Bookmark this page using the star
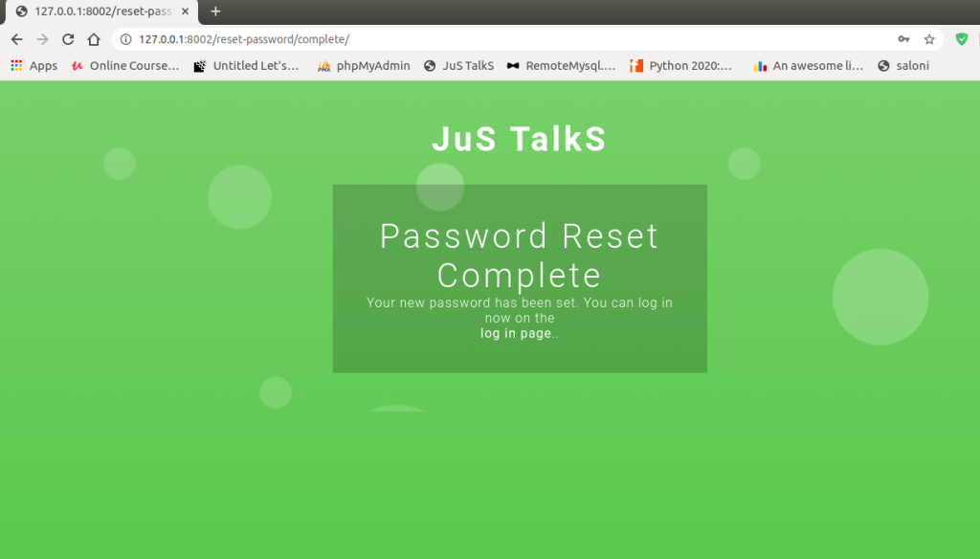 click(929, 40)
